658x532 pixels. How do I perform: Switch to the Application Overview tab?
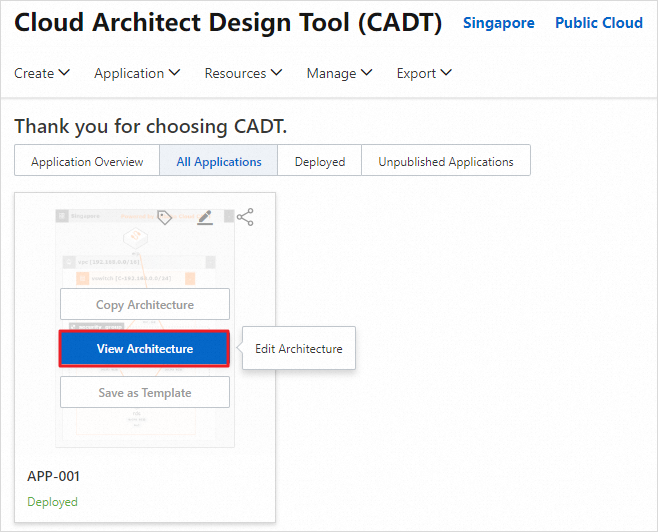(x=87, y=161)
